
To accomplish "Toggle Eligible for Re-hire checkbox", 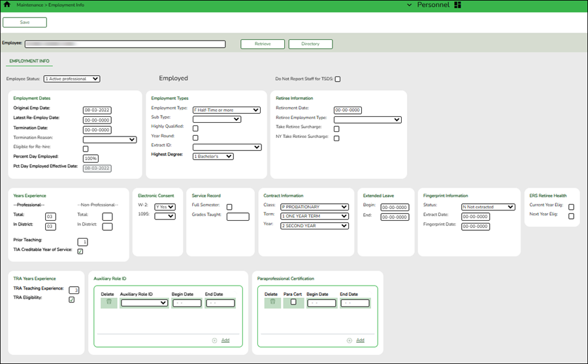I will click(x=86, y=148).
